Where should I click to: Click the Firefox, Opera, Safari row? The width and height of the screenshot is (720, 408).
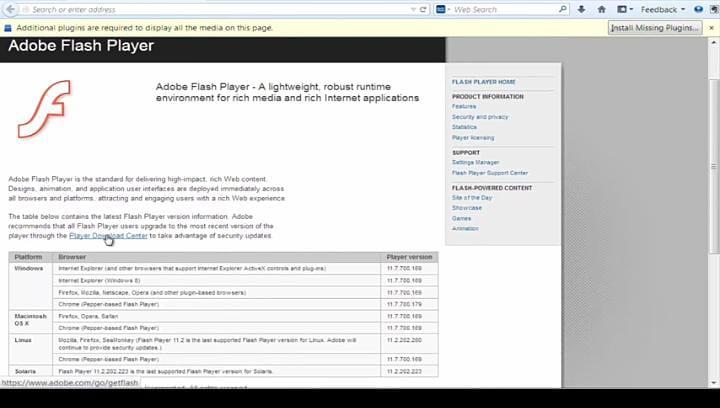[x=217, y=316]
